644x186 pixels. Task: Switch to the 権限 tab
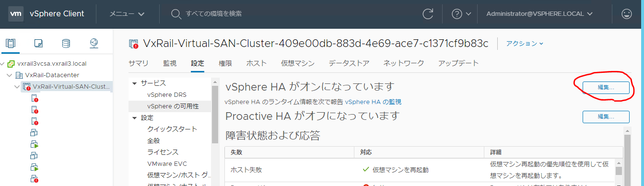(225, 63)
